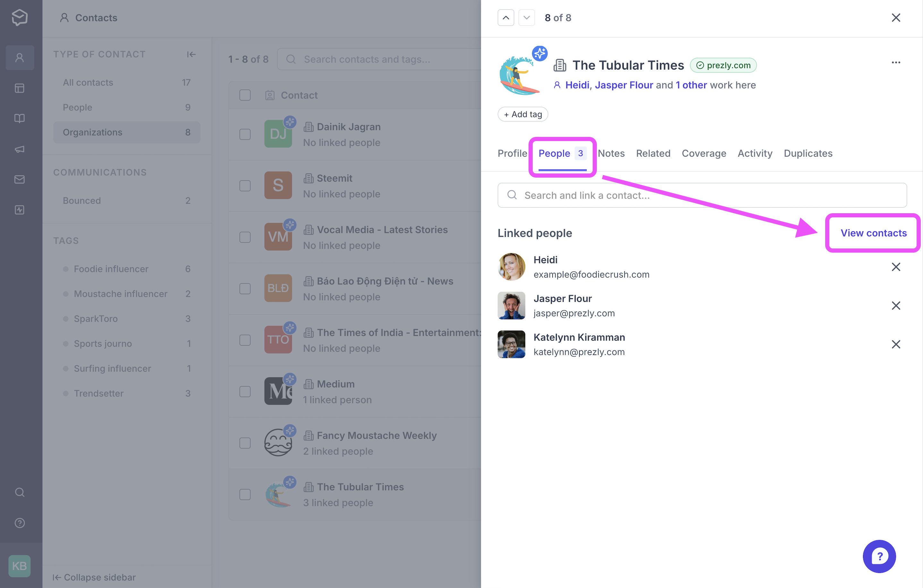This screenshot has height=588, width=923.
Task: Check the Steemit row checkbox
Action: (x=245, y=186)
